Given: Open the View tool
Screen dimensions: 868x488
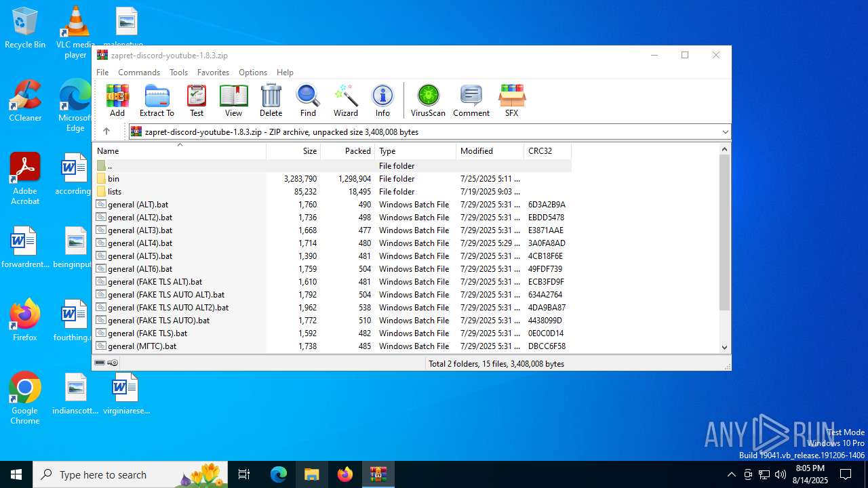Looking at the screenshot, I should (x=233, y=100).
